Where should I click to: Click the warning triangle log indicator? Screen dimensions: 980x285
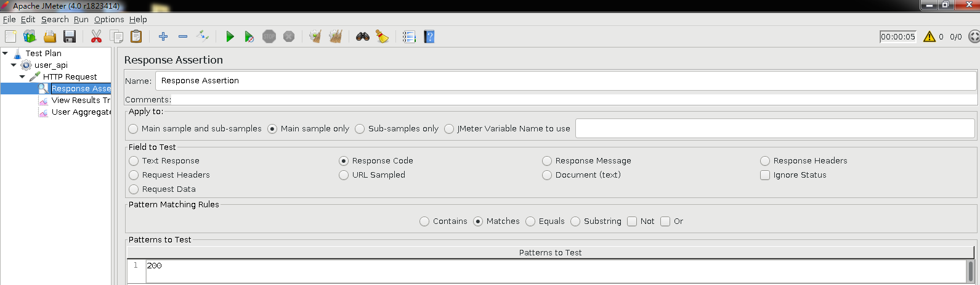coord(929,37)
